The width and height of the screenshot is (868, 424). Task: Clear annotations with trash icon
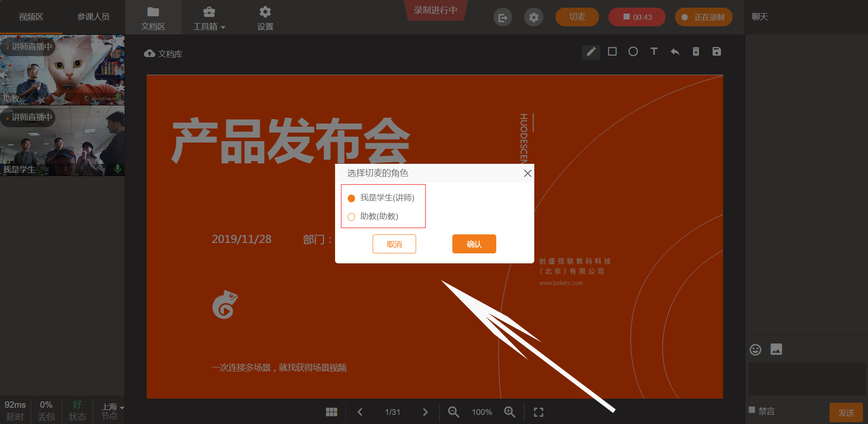click(x=696, y=52)
